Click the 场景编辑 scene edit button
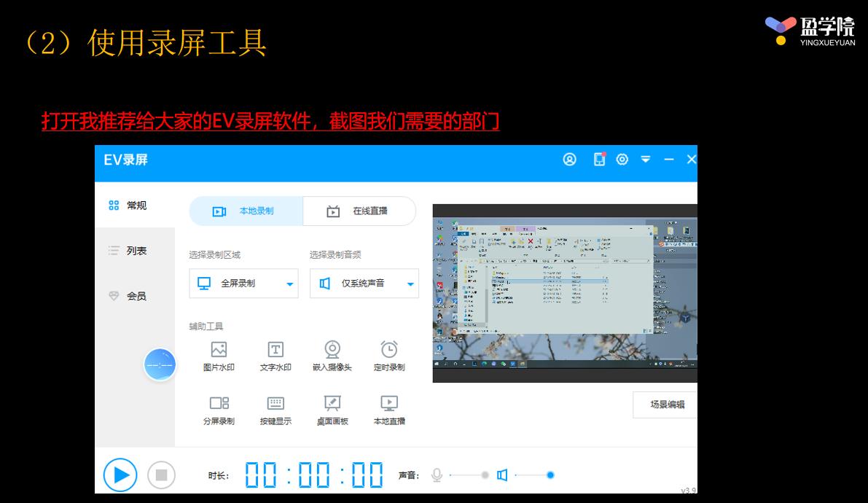 tap(665, 405)
